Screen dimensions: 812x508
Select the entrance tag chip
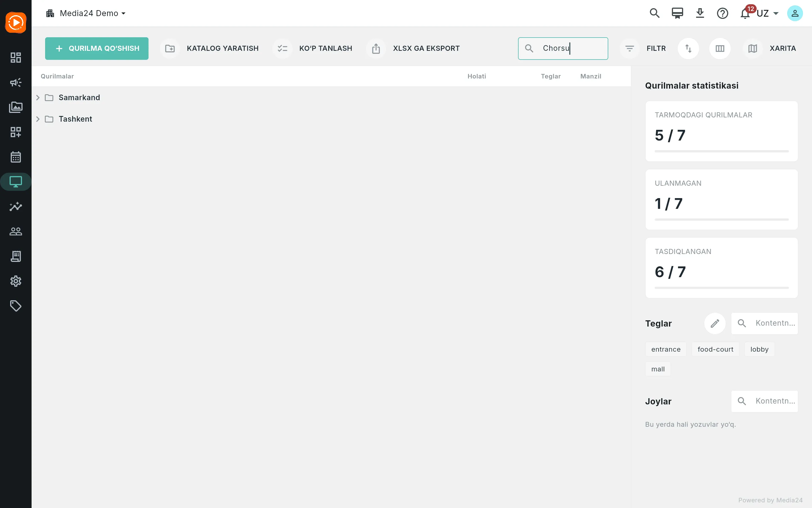tap(666, 349)
